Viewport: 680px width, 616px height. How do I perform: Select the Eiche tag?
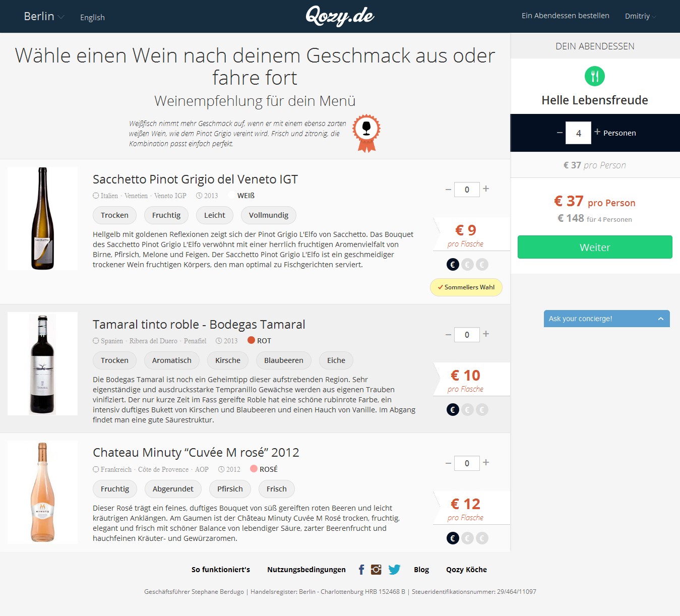click(x=336, y=360)
